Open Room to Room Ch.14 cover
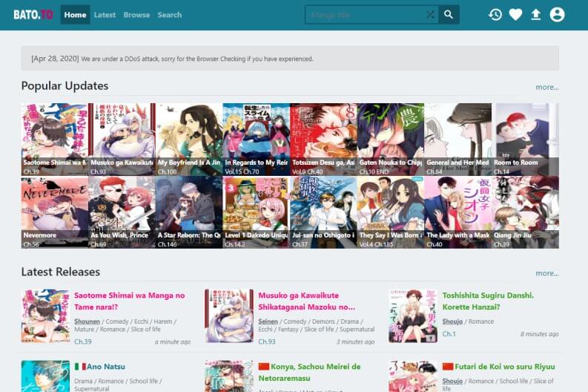Viewport: 588px width, 392px height. (525, 140)
